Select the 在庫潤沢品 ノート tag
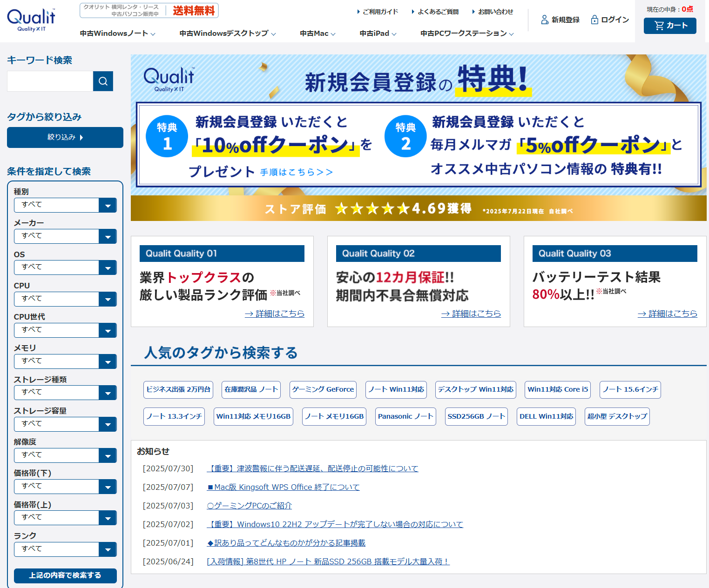The height and width of the screenshot is (588, 709). pyautogui.click(x=251, y=389)
